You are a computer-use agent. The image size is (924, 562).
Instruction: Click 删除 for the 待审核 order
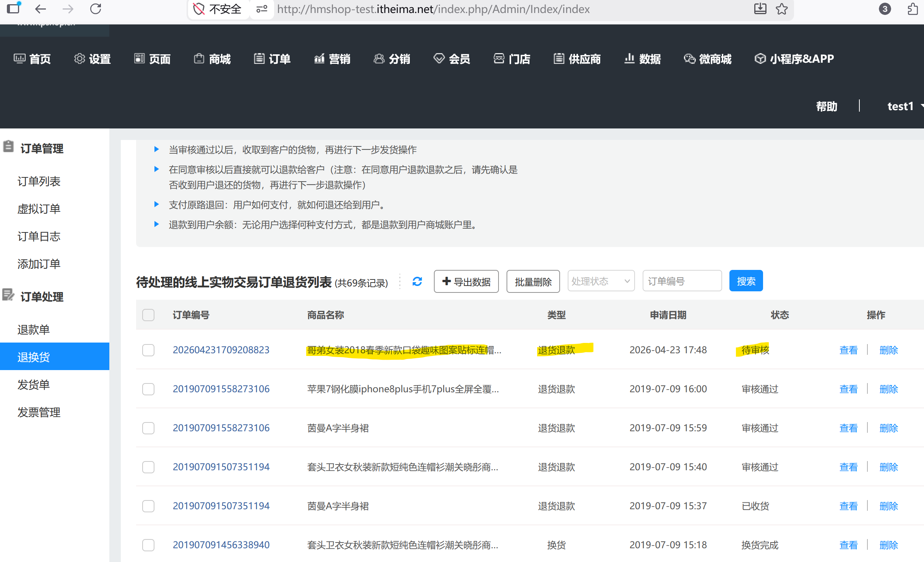click(x=888, y=350)
